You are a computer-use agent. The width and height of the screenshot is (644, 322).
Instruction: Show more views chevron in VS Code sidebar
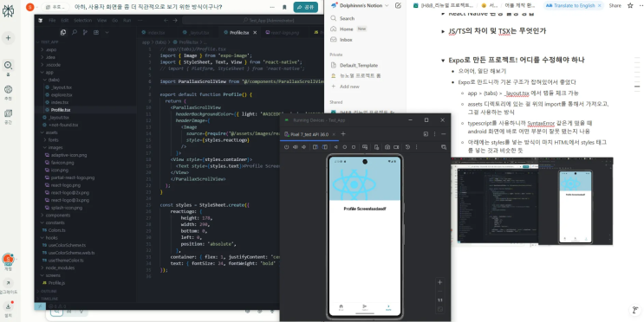click(x=107, y=32)
